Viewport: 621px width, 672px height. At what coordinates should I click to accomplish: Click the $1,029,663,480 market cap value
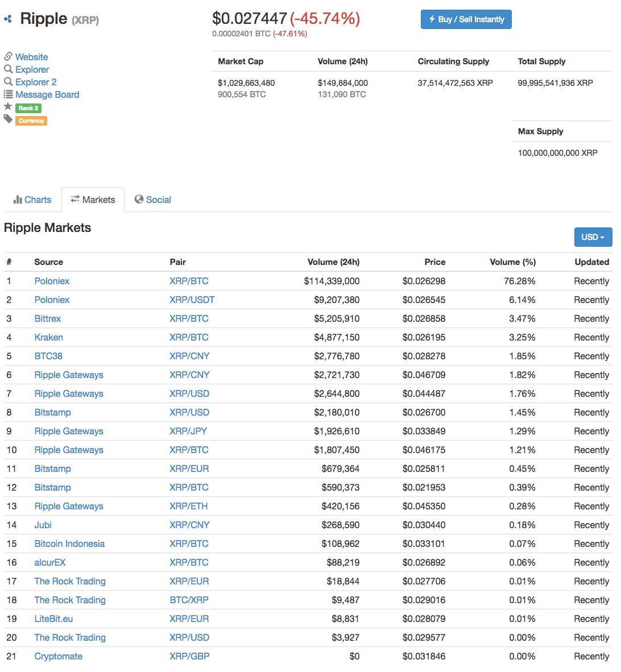(246, 83)
